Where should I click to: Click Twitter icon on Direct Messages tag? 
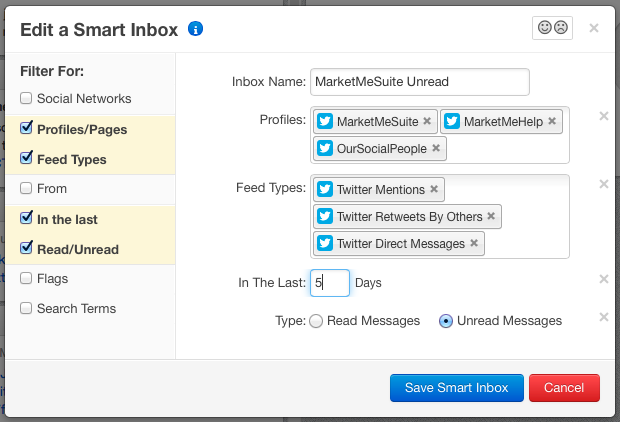[x=325, y=243]
